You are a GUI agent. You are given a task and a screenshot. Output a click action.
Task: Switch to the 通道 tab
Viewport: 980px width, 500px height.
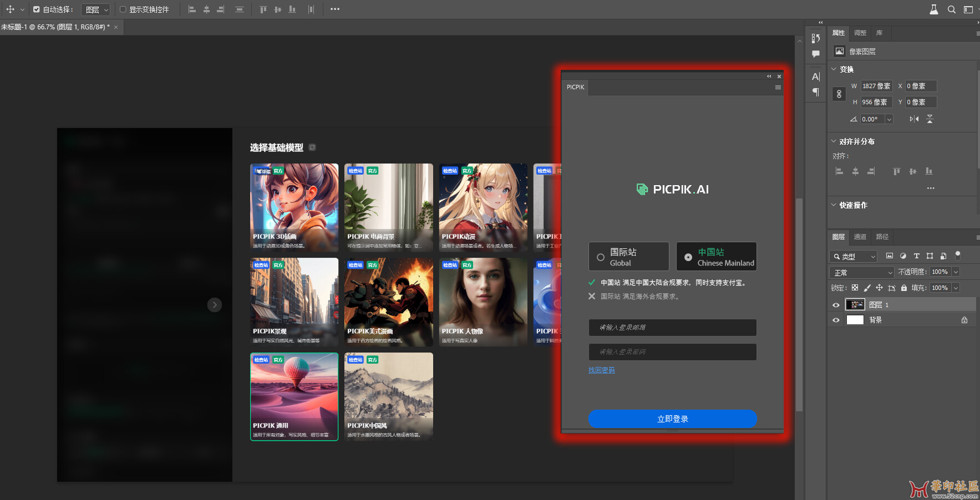point(860,237)
